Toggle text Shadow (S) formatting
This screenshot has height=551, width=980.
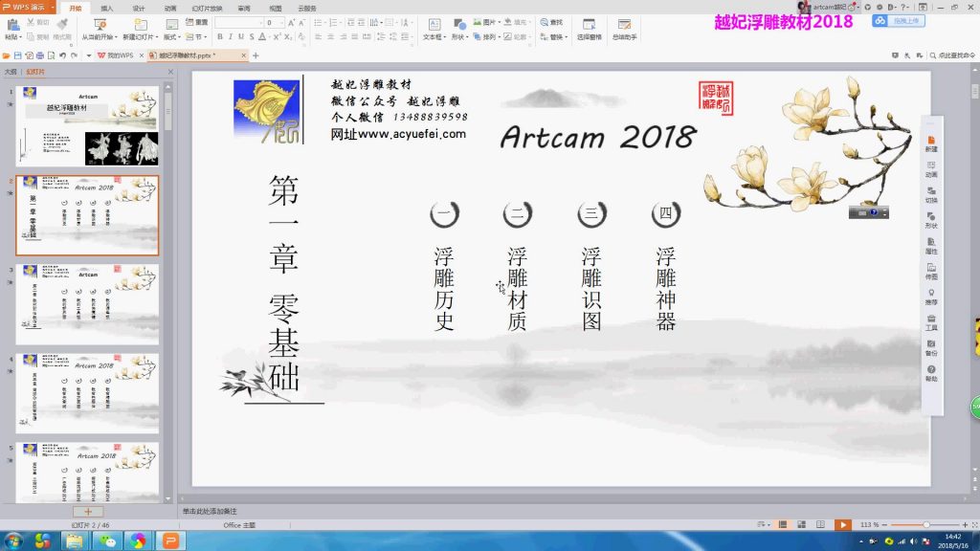[x=252, y=37]
